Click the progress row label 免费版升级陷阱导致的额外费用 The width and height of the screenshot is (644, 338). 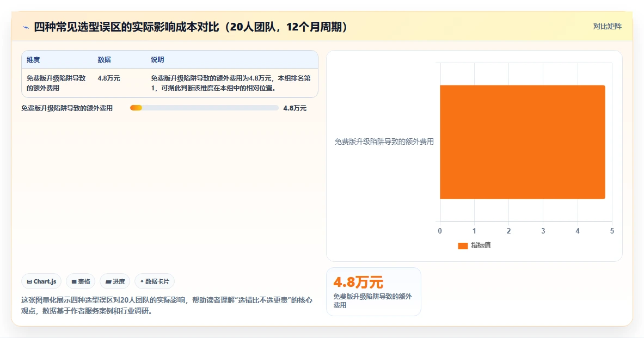(67, 108)
